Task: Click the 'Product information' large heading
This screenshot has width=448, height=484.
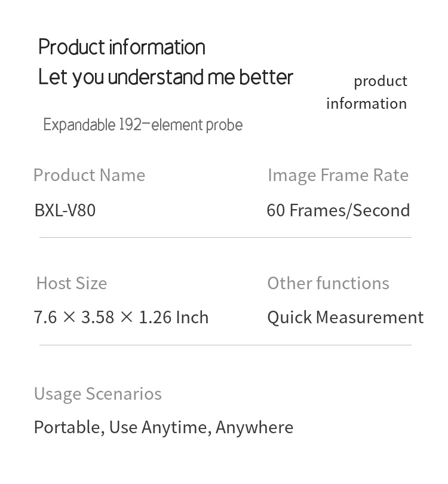Action: tap(122, 47)
